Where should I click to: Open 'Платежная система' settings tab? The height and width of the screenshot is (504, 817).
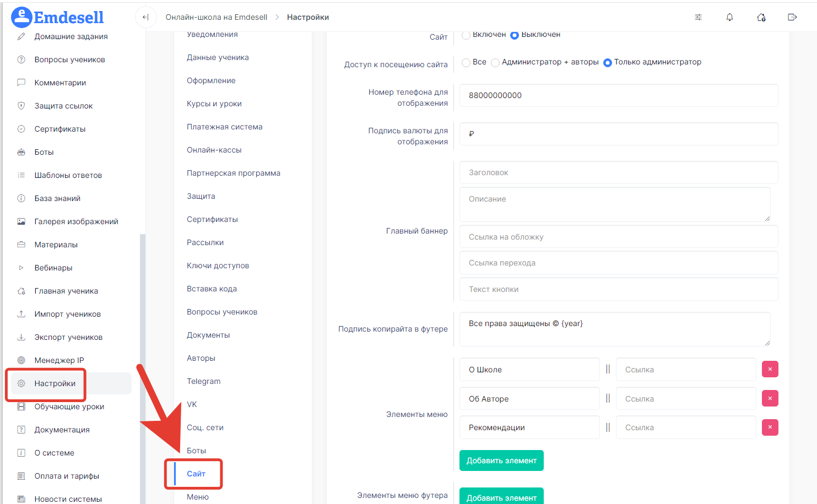[x=225, y=127]
